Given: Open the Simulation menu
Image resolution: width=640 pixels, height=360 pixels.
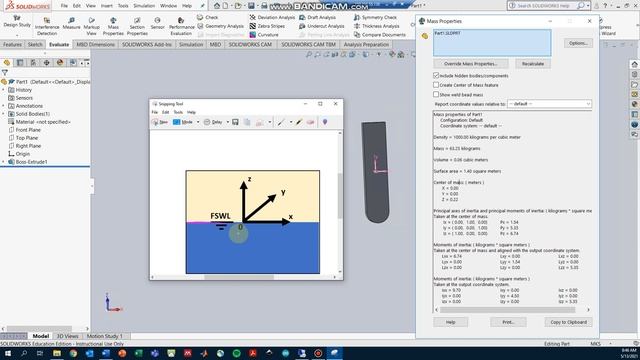Looking at the screenshot, I should coord(144,6).
